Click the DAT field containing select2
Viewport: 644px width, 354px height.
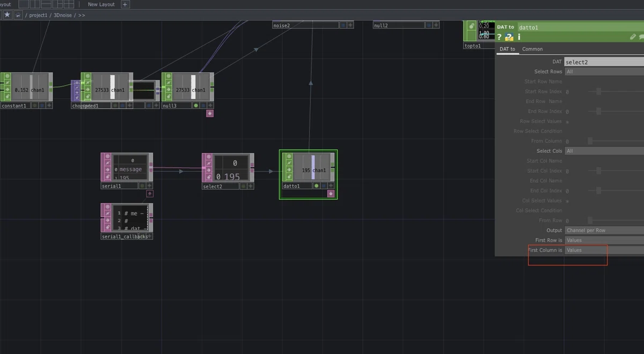pyautogui.click(x=604, y=62)
